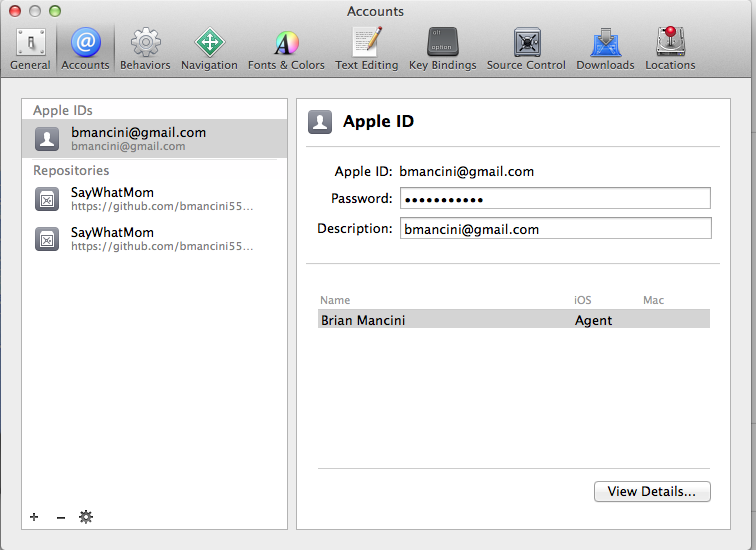Click the View Details button
Viewport: 756px width, 550px height.
pos(652,492)
